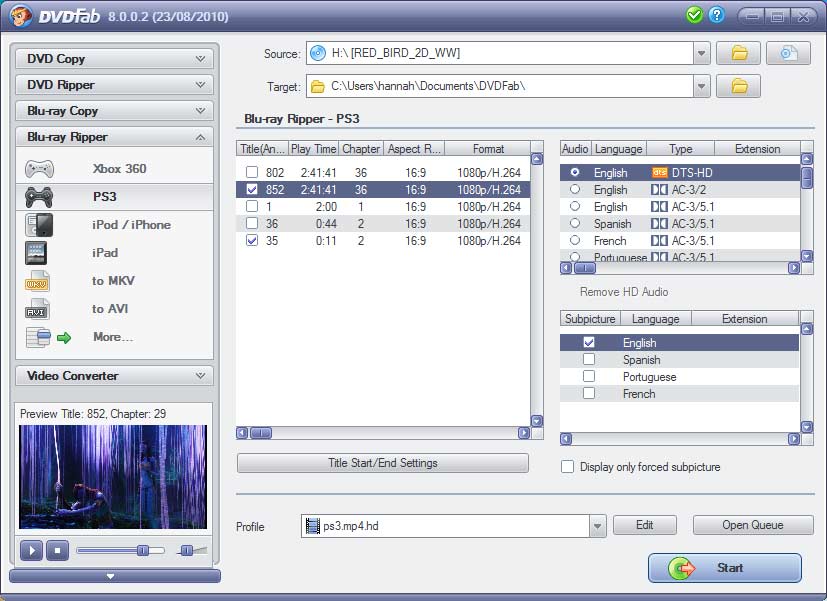Select the iPad device icon

click(36, 253)
